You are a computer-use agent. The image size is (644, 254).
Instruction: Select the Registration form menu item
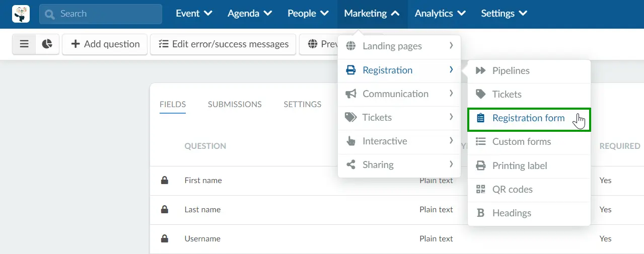pos(529,119)
